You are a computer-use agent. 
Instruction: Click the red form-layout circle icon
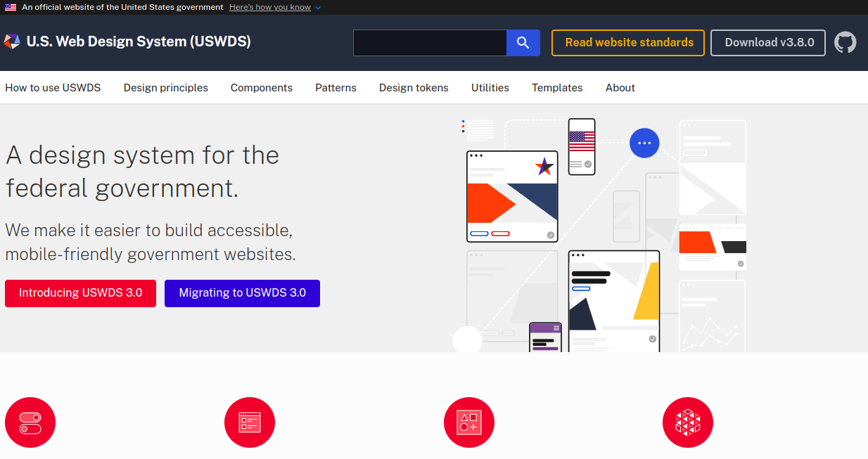point(250,423)
